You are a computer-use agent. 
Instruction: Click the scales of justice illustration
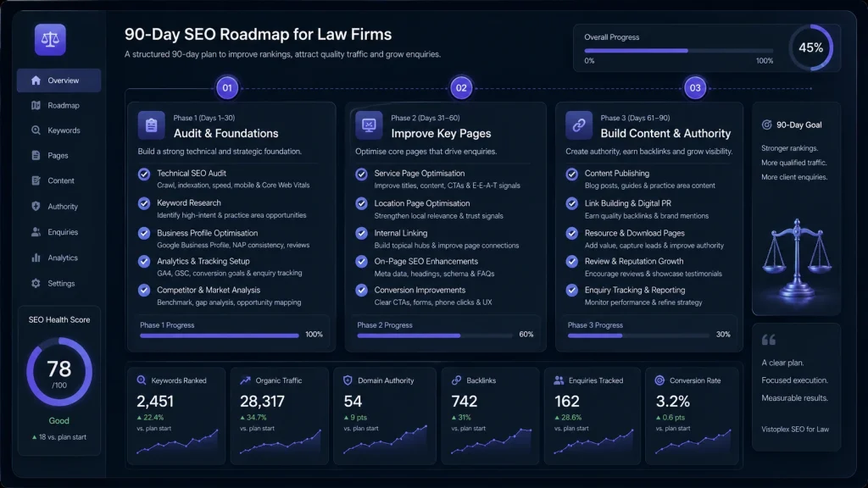797,261
